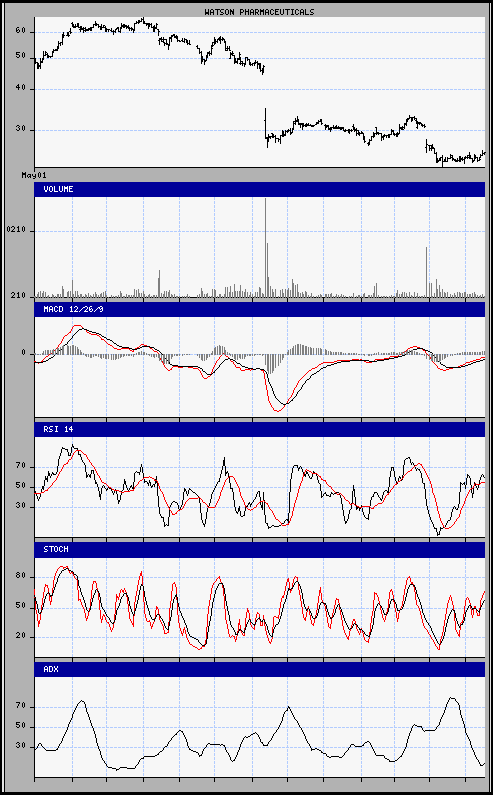
Task: Click the RSI 14 panel header
Action: pos(259,429)
